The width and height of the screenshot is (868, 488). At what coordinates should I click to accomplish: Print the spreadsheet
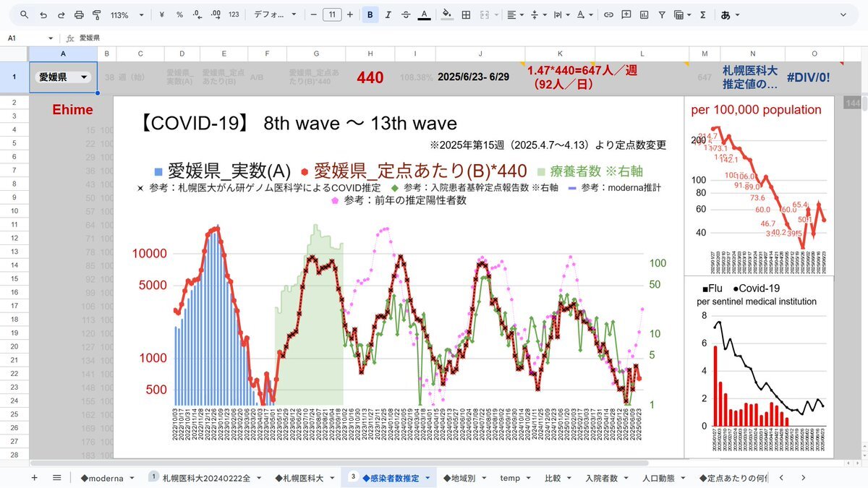(x=79, y=14)
